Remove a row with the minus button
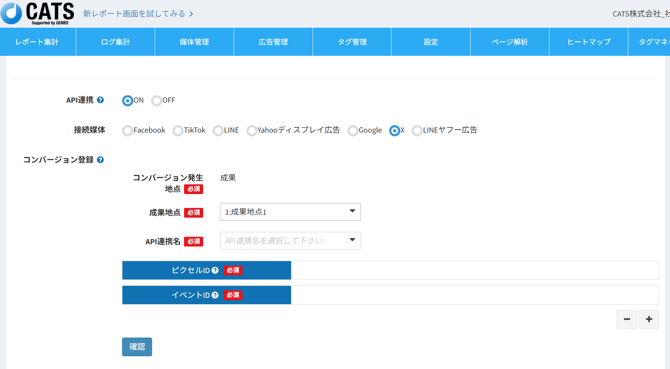The image size is (670, 369). 627,319
